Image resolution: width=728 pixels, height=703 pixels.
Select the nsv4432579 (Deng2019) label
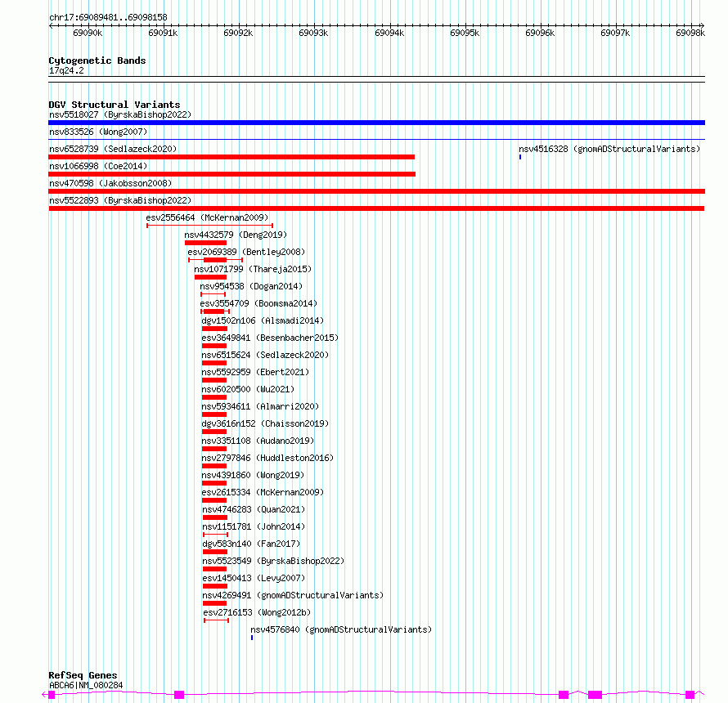236,235
